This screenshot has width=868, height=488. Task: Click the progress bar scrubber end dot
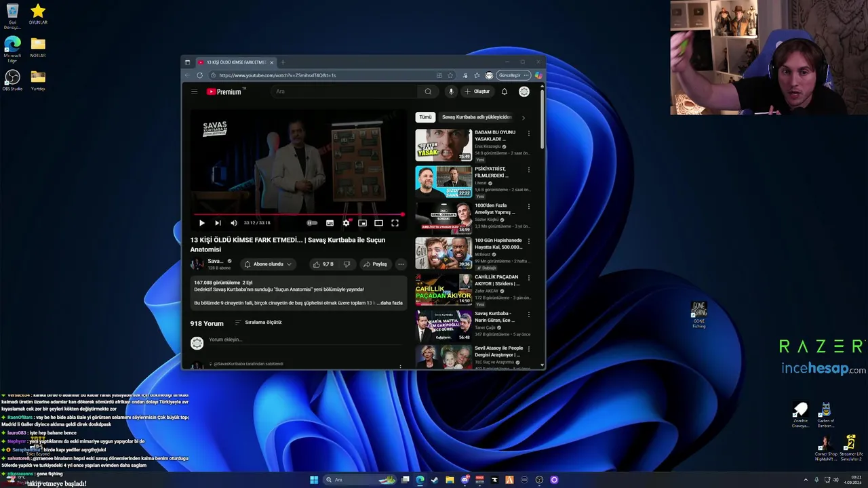[x=402, y=214]
